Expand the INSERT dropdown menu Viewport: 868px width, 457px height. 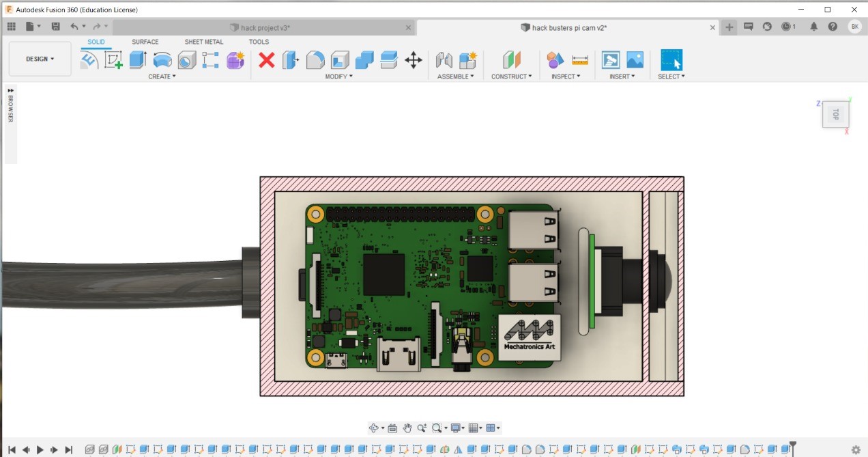click(x=622, y=77)
